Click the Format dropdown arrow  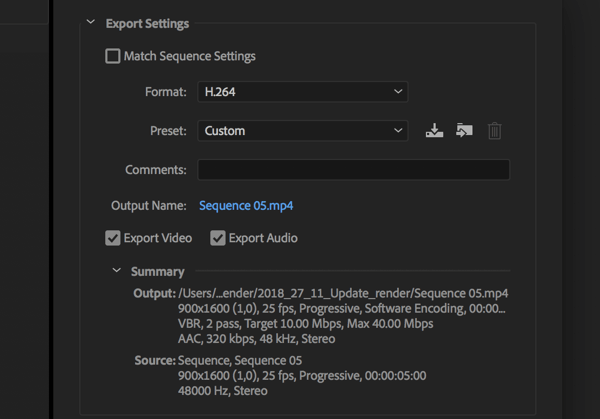398,92
